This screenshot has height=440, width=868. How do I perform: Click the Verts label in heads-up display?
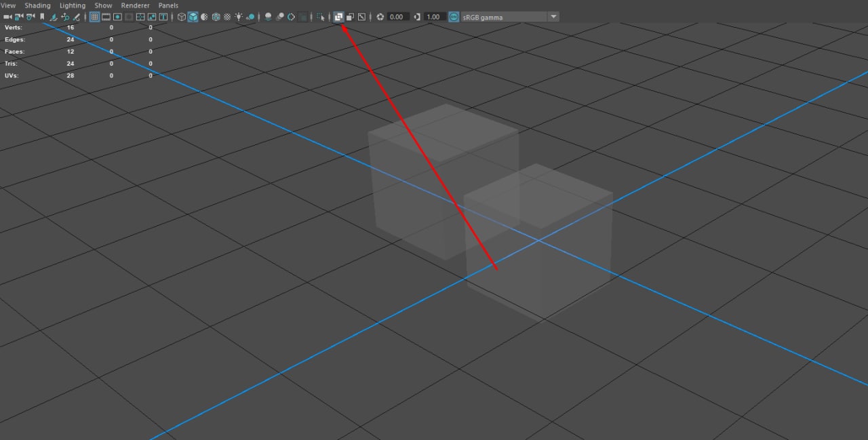[14, 27]
